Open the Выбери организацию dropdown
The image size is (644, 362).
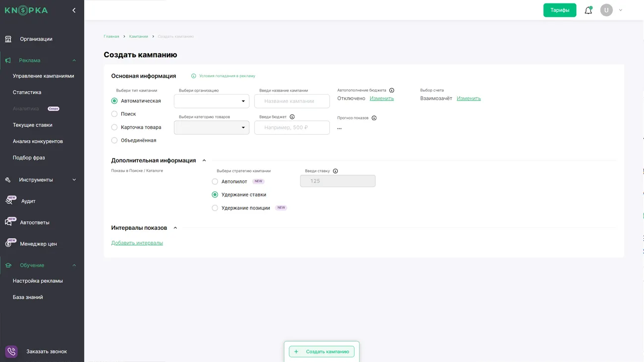[212, 101]
